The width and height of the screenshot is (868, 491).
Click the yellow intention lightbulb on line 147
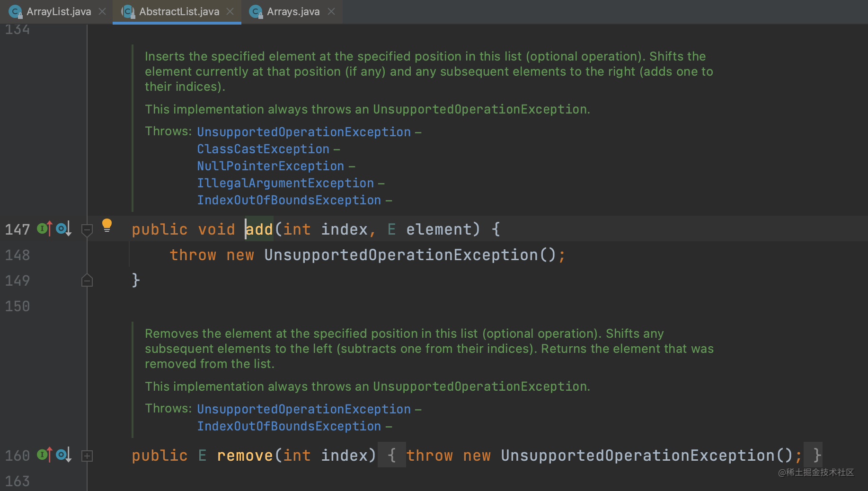click(107, 226)
